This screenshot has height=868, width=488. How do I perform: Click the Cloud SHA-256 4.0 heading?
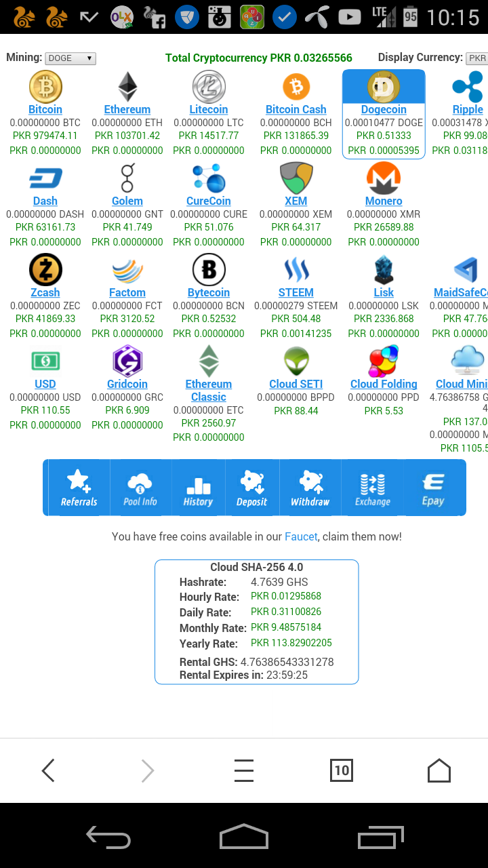(256, 568)
